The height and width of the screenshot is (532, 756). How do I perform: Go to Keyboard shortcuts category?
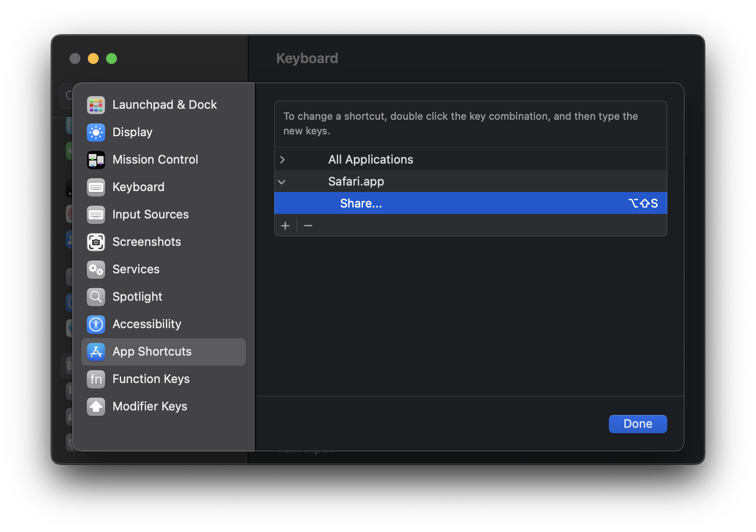tap(164, 187)
